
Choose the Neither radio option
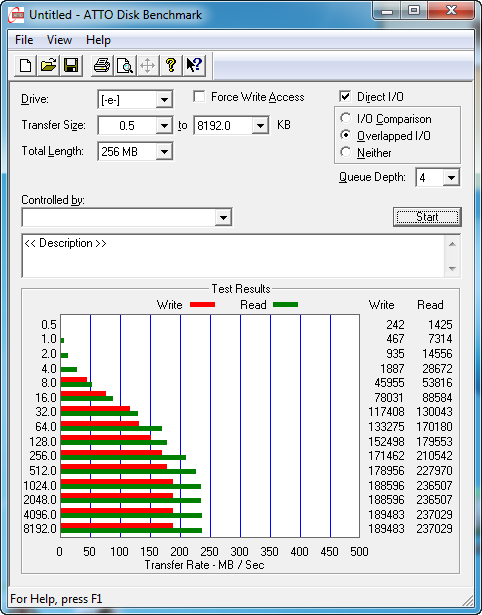(346, 152)
